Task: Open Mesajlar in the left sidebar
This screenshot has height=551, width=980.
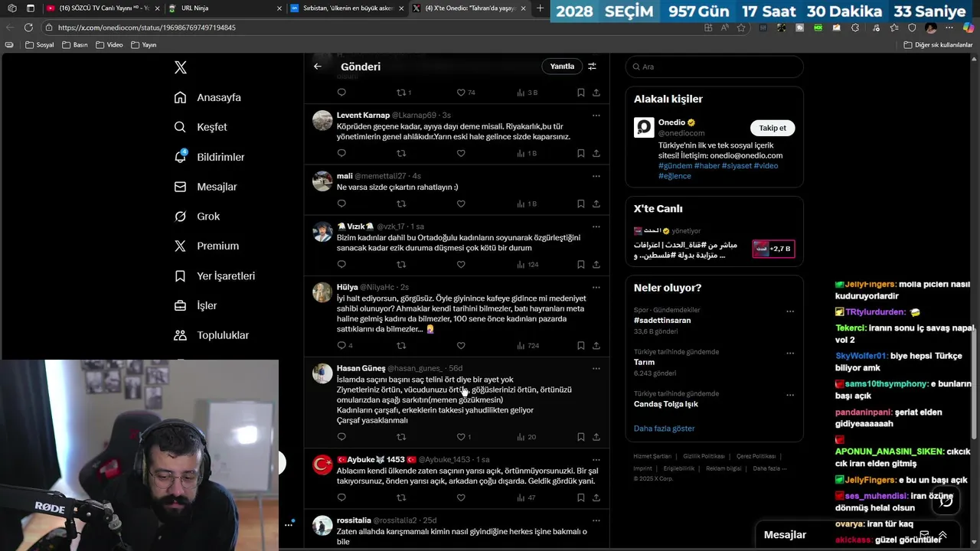Action: pos(205,187)
